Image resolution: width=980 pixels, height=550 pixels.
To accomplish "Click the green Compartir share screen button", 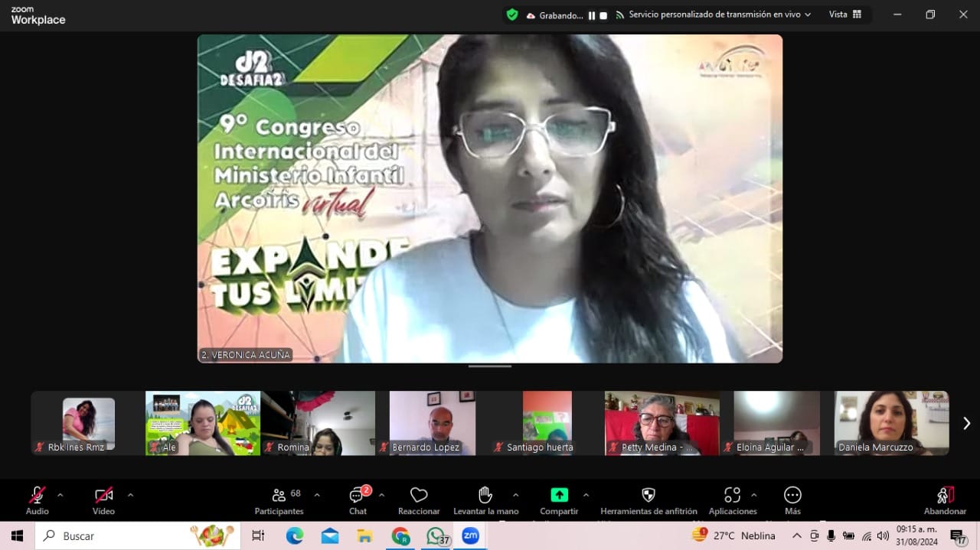I will click(x=559, y=500).
